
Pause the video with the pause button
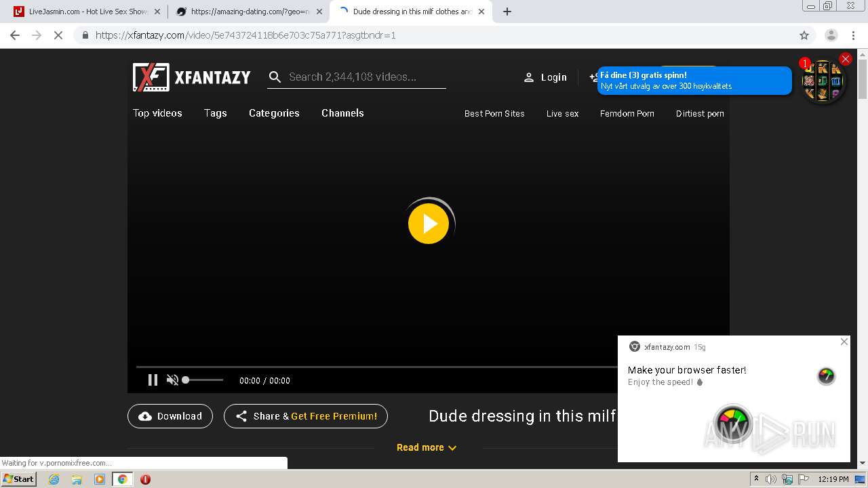(153, 380)
